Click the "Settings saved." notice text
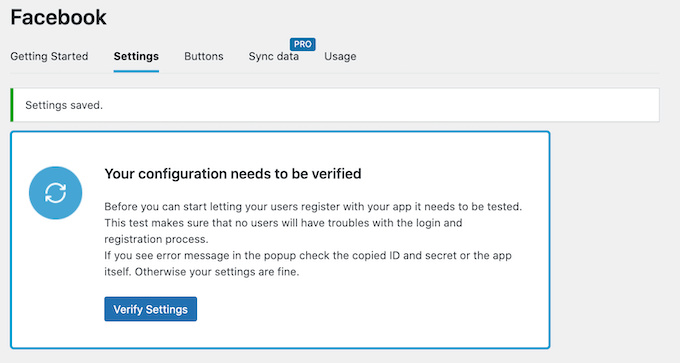This screenshot has width=680, height=363. 64,105
